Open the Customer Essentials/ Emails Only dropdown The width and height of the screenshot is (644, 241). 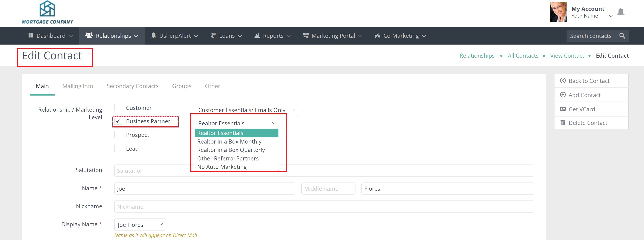[246, 110]
